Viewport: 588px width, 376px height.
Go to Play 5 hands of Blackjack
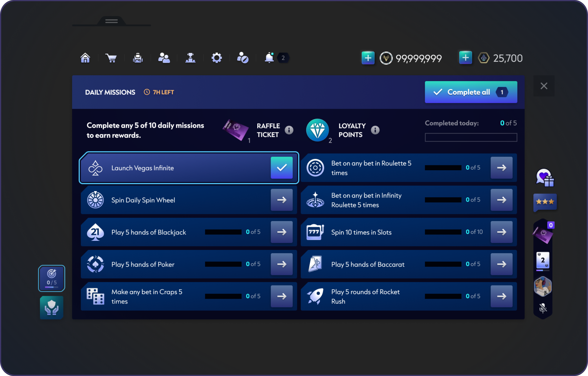[x=282, y=232]
